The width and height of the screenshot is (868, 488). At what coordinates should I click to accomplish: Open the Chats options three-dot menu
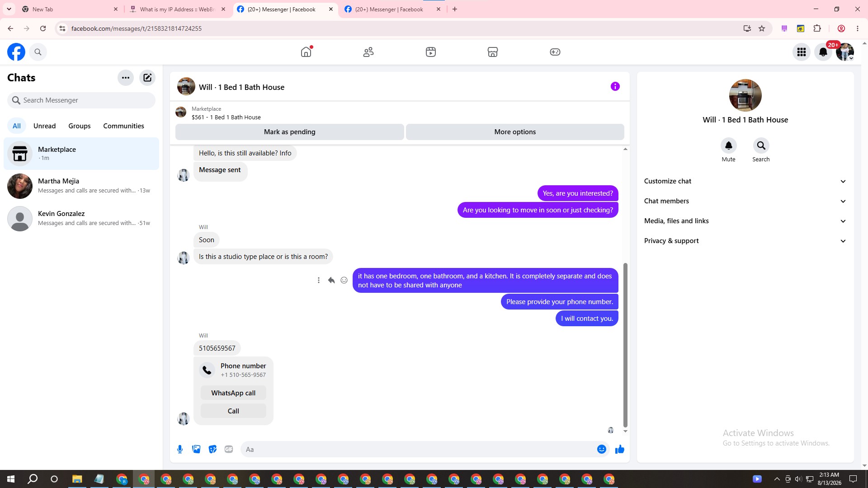(x=126, y=78)
